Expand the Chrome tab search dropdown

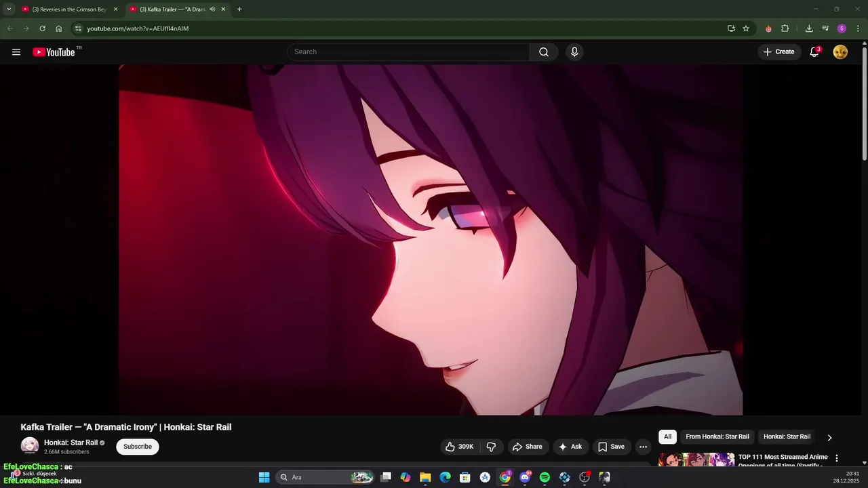[9, 9]
